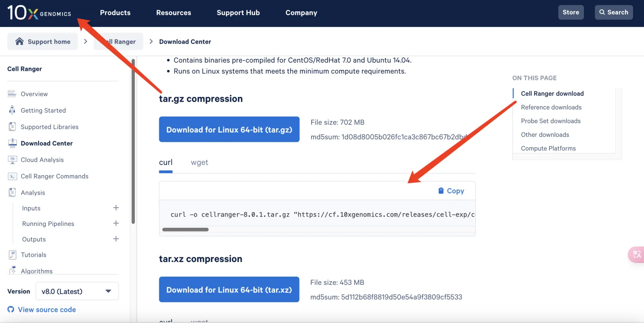The width and height of the screenshot is (644, 323).
Task: Click the Download Center sidebar icon
Action: click(x=12, y=143)
